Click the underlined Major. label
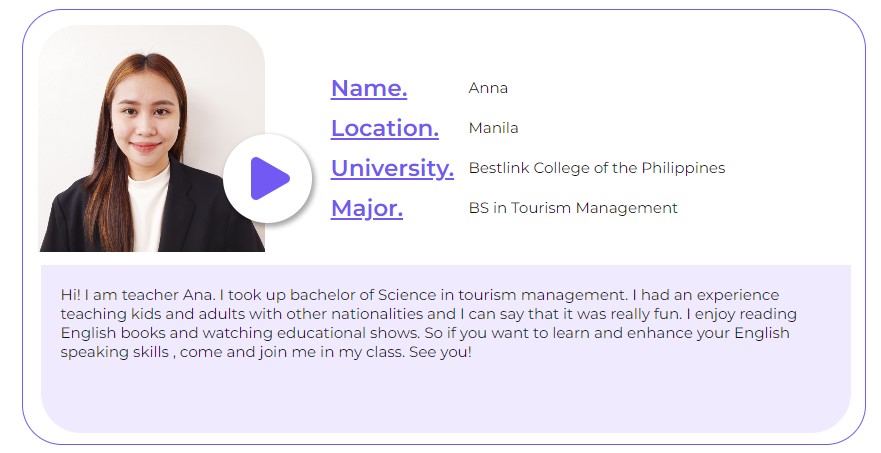Image resolution: width=881 pixels, height=453 pixels. tap(367, 208)
